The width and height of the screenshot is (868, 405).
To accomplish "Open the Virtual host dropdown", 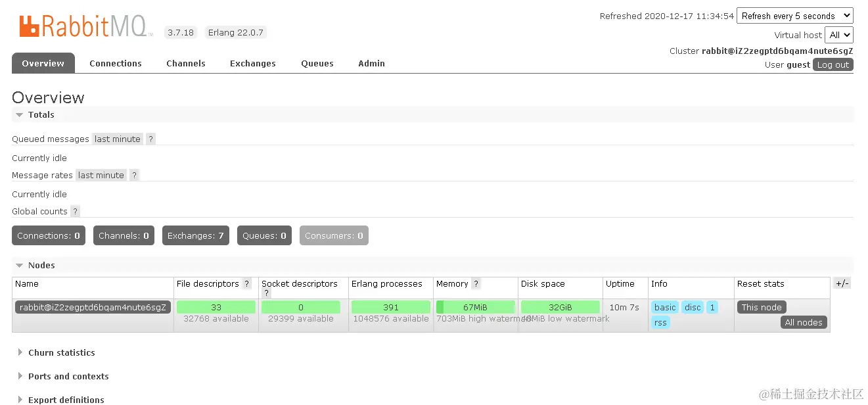I will (839, 35).
